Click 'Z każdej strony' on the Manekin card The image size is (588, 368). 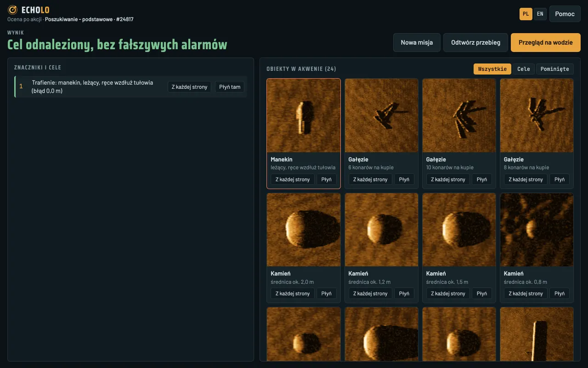293,179
